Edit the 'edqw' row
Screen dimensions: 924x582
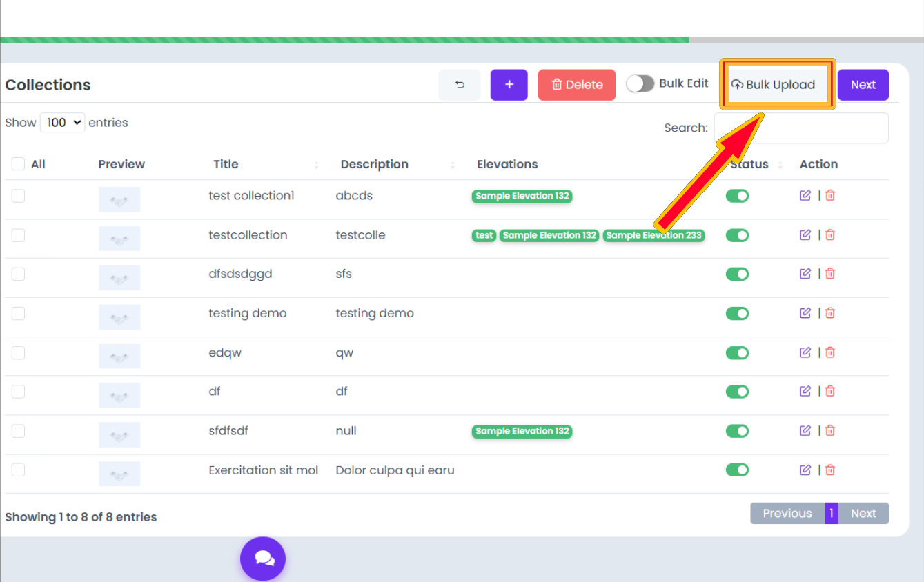tap(805, 352)
